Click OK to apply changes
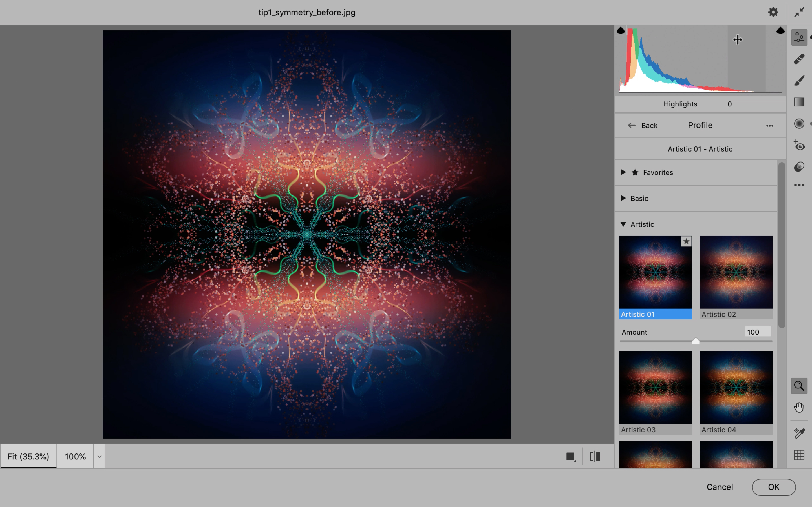The width and height of the screenshot is (812, 507). point(773,486)
